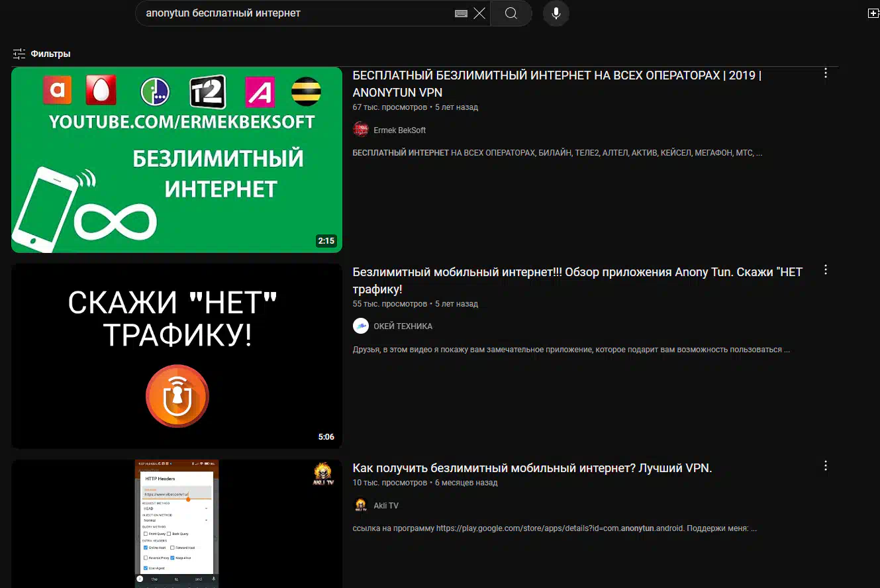Click the Akli TV channel avatar
The image size is (880, 588).
[361, 505]
